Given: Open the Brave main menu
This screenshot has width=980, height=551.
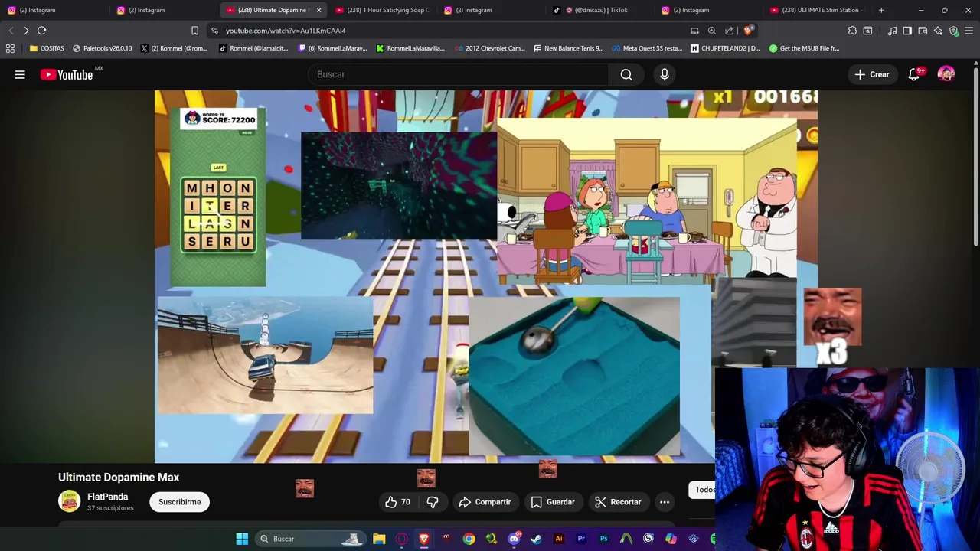Looking at the screenshot, I should pos(969,31).
